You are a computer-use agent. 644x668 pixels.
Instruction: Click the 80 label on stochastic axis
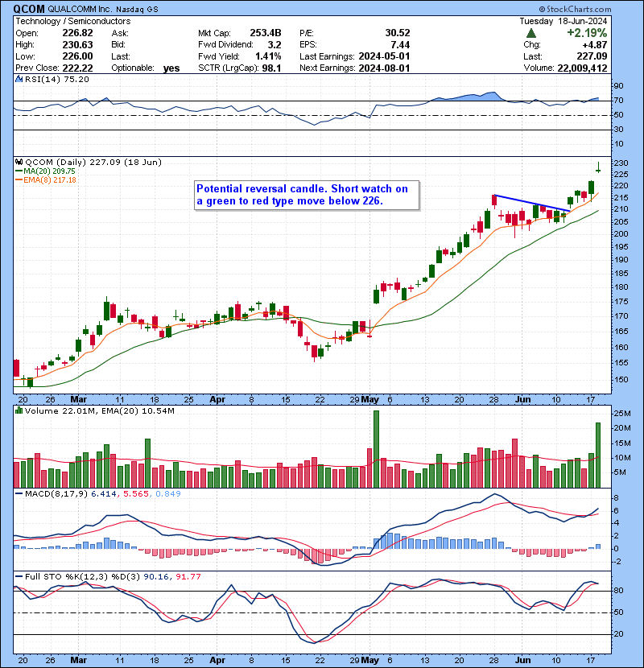(x=618, y=591)
